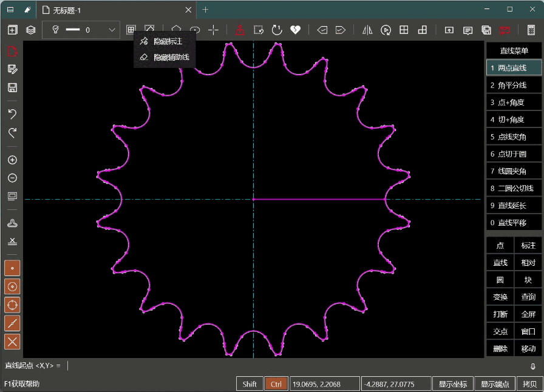This screenshot has height=392, width=544.
Task: Click the broken heart icon
Action: click(295, 30)
